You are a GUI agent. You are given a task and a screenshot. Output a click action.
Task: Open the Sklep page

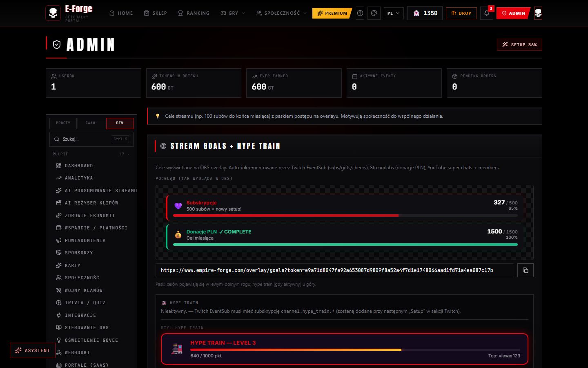(x=155, y=13)
